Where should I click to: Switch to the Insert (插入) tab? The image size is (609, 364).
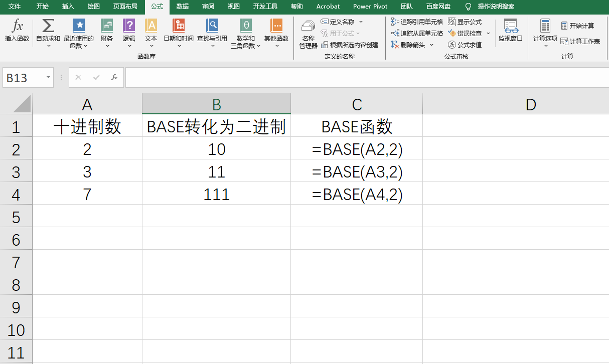tap(68, 7)
